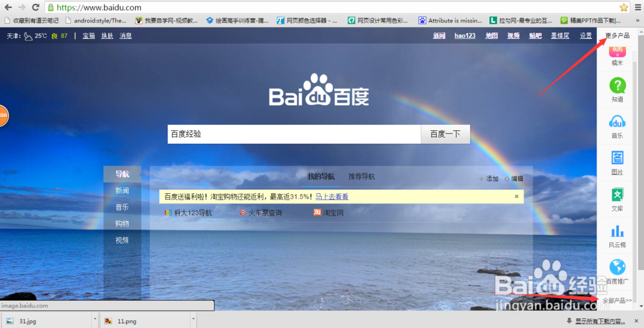Click 换肤 to change the skin
The width and height of the screenshot is (644, 328).
(x=107, y=35)
